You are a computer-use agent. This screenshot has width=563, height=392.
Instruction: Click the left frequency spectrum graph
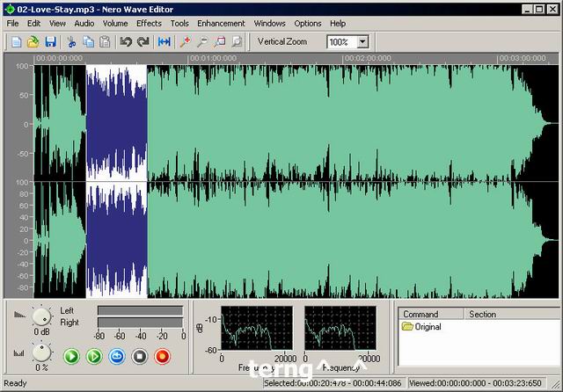click(x=257, y=328)
